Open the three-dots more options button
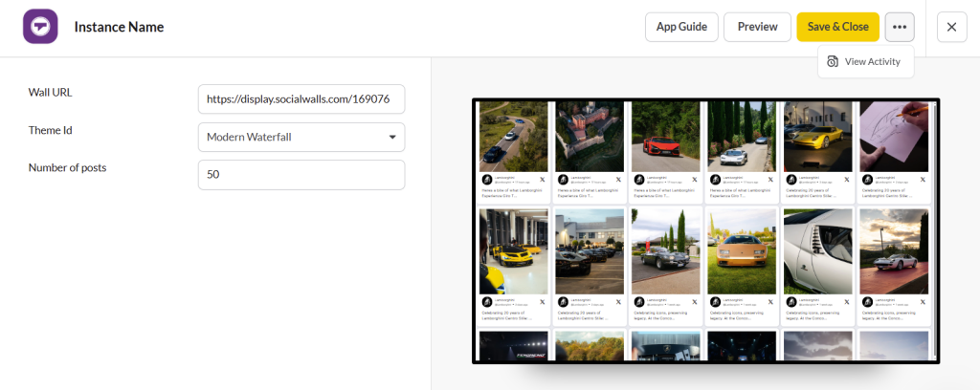This screenshot has height=390, width=980. 899,27
